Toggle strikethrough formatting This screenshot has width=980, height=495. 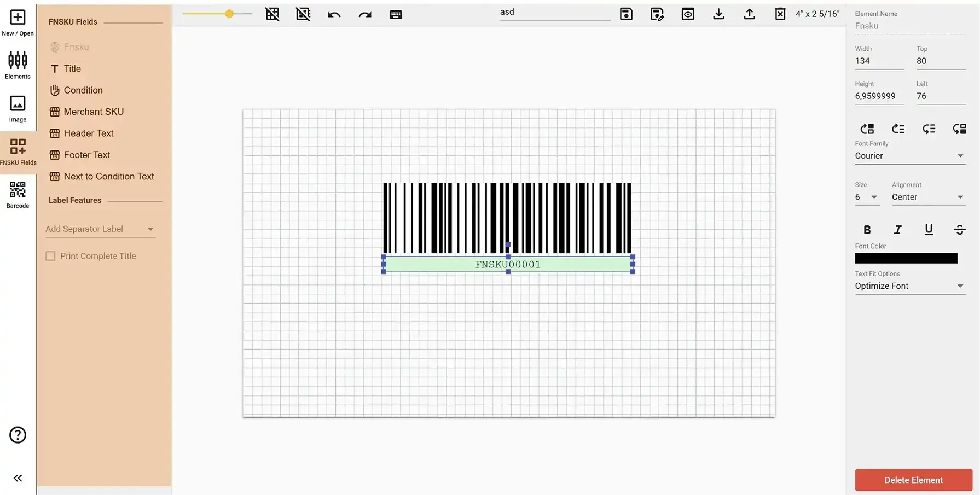point(959,230)
